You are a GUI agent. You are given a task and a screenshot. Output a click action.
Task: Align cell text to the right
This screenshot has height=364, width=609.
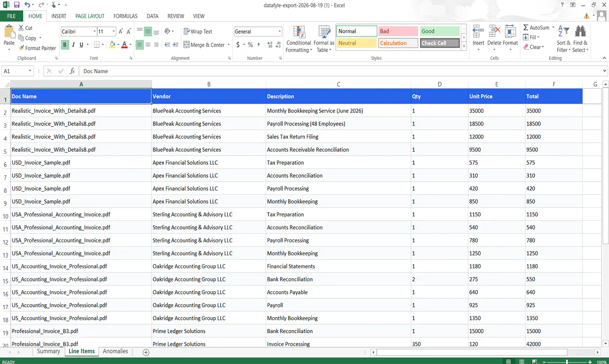coord(156,45)
